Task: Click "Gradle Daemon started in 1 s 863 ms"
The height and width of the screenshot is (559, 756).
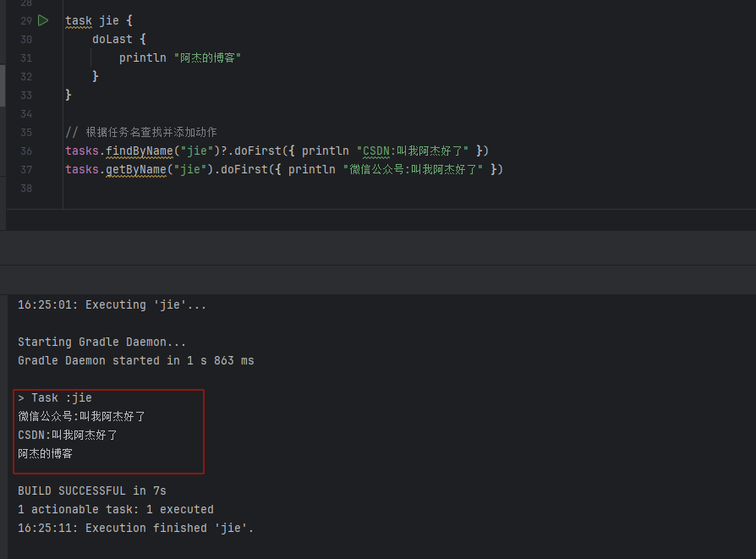Action: tap(136, 361)
